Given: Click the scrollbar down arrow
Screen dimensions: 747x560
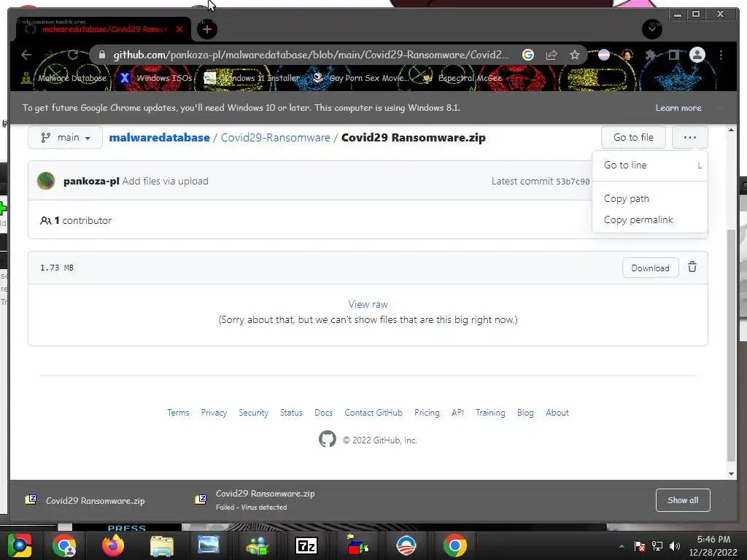Looking at the screenshot, I should 731,474.
